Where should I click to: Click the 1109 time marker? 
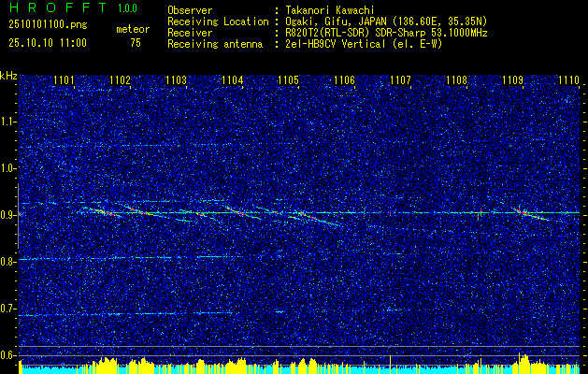click(x=512, y=80)
